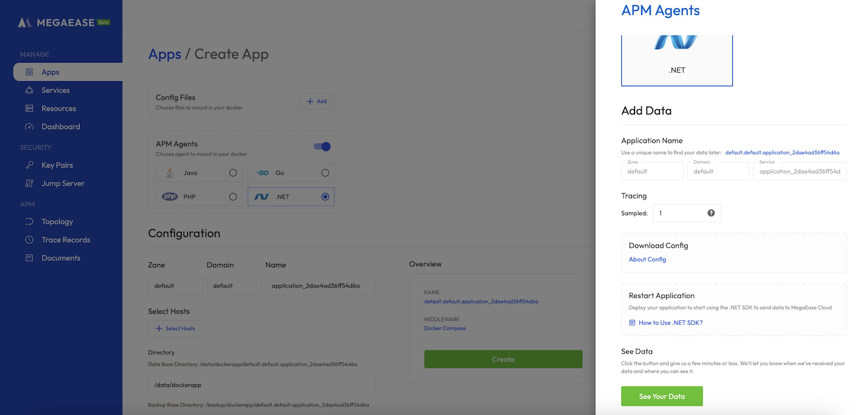Click the Documents icon in sidebar
This screenshot has height=415, width=868.
pos(29,258)
